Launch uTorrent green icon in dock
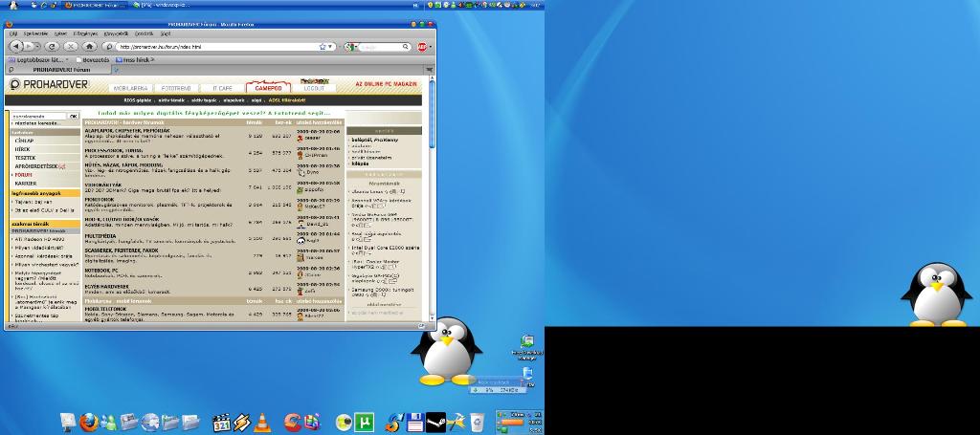The height and width of the screenshot is (435, 980). click(365, 423)
